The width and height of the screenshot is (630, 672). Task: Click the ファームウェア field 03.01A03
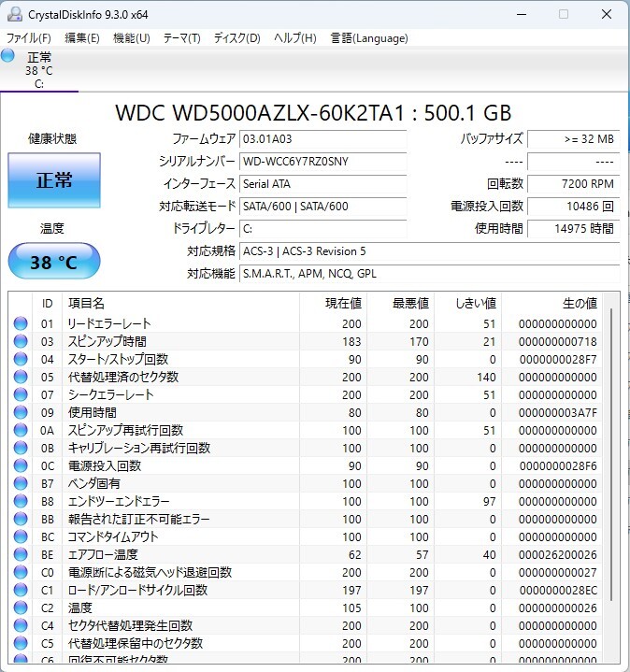pyautogui.click(x=322, y=139)
